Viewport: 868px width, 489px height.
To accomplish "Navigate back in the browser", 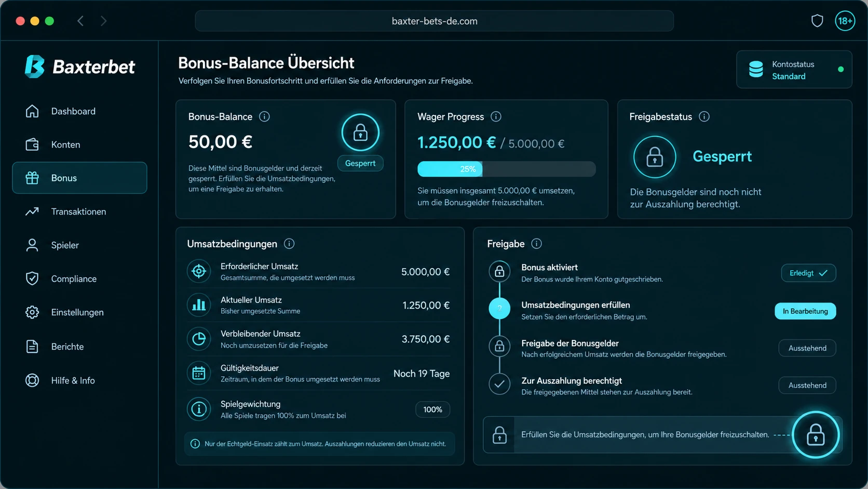I will click(x=80, y=21).
